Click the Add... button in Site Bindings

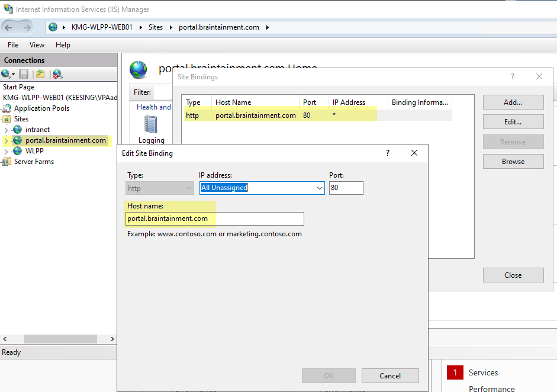(x=513, y=102)
